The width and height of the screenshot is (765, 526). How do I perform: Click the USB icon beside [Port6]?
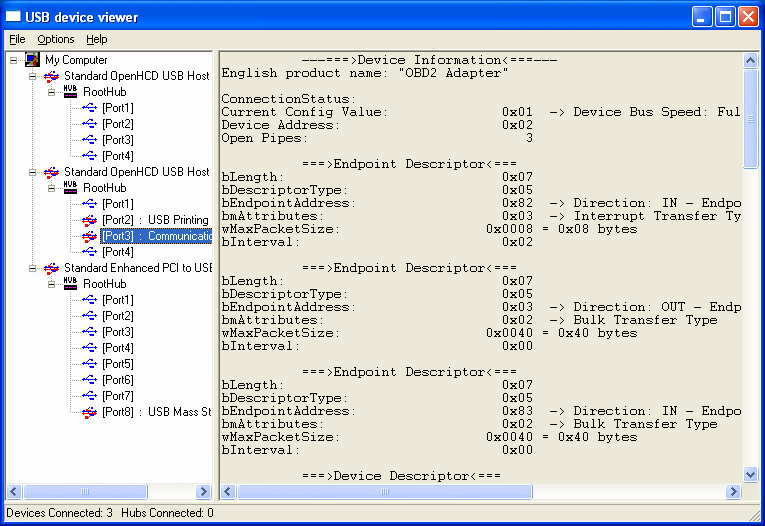(x=89, y=380)
